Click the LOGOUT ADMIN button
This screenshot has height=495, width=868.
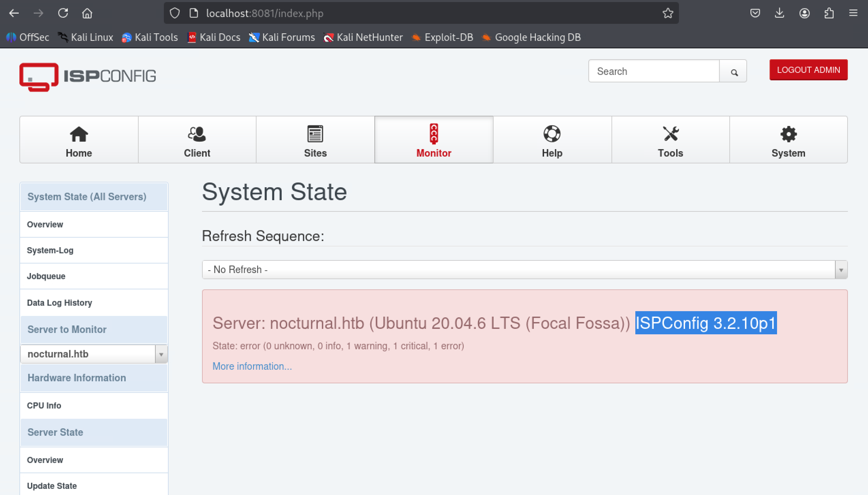tap(808, 70)
